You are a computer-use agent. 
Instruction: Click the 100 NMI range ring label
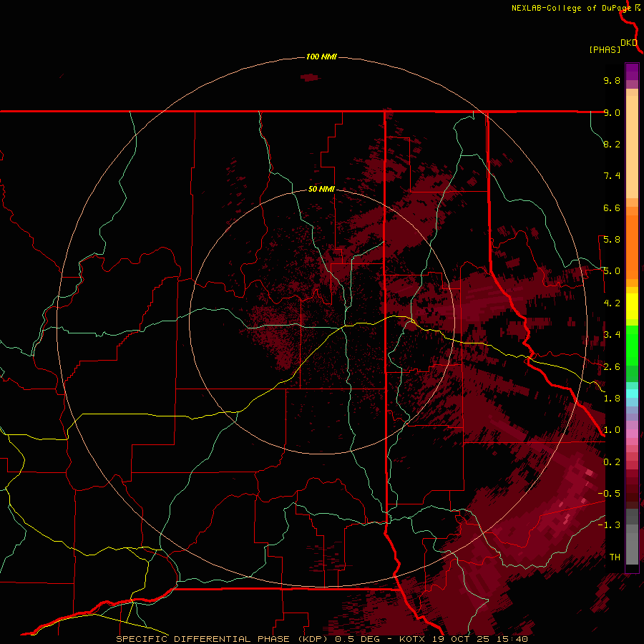point(321,57)
